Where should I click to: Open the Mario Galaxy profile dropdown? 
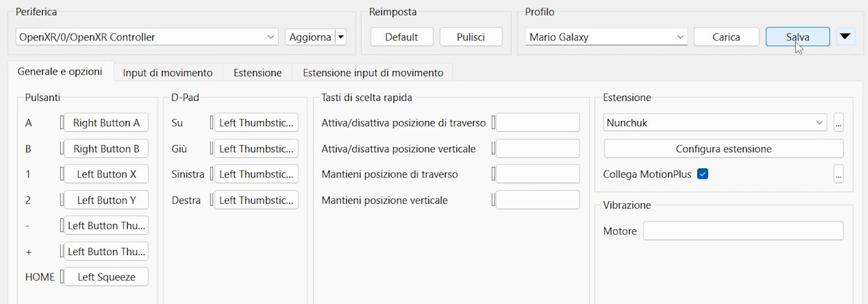tap(606, 37)
